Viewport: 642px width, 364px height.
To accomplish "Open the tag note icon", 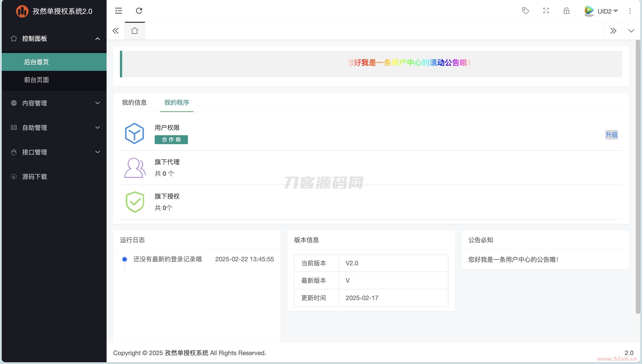I will 525,11.
